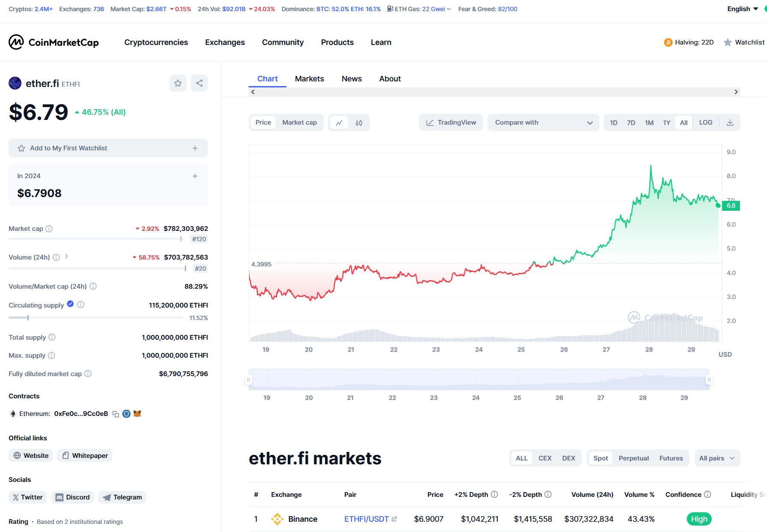767x532 pixels.
Task: Filter markets by CEX
Action: (545, 458)
